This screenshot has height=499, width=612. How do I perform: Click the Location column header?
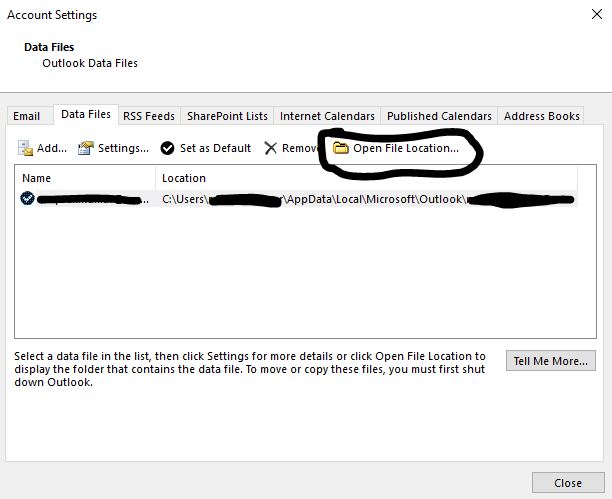tap(184, 178)
